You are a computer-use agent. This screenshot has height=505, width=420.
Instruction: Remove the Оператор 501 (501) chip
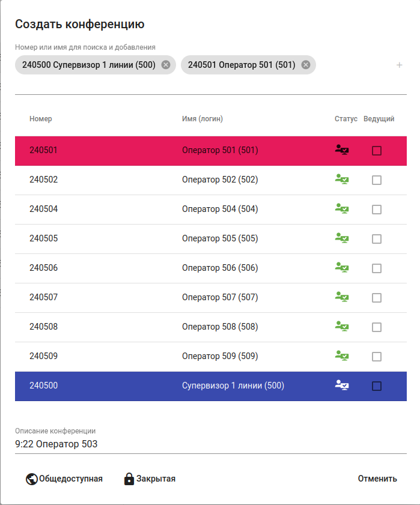306,65
